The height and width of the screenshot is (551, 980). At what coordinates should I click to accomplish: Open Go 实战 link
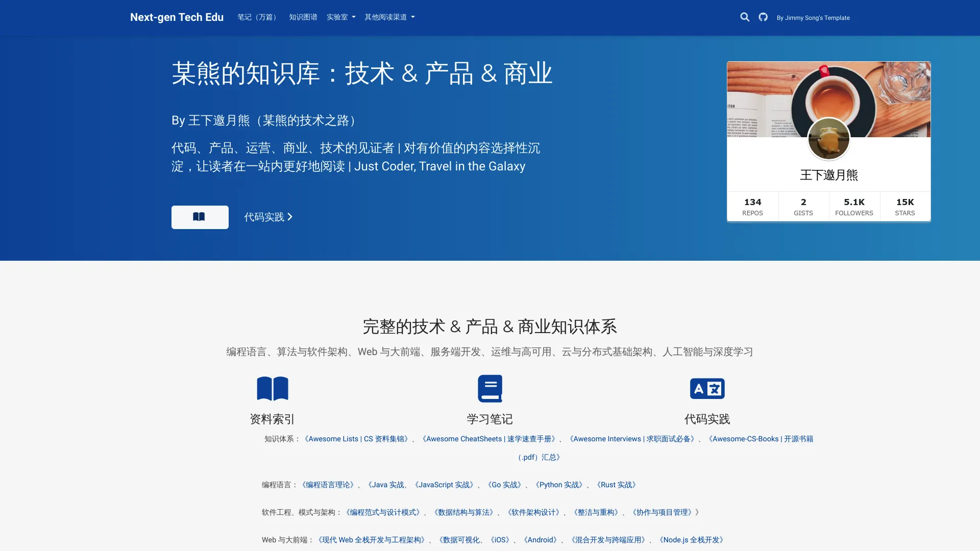(x=504, y=485)
